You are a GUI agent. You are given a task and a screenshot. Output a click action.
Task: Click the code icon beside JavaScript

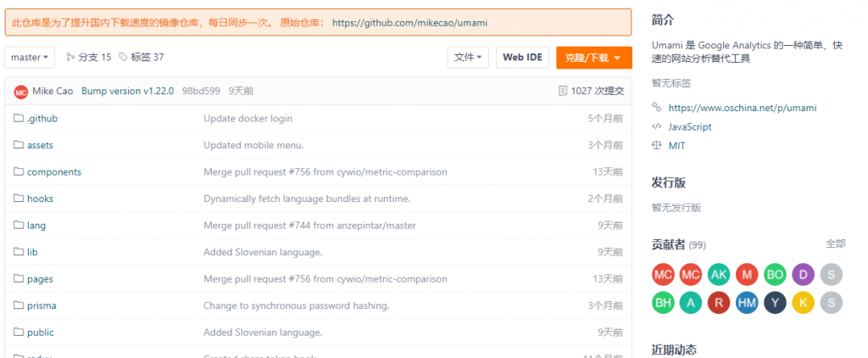click(x=657, y=126)
